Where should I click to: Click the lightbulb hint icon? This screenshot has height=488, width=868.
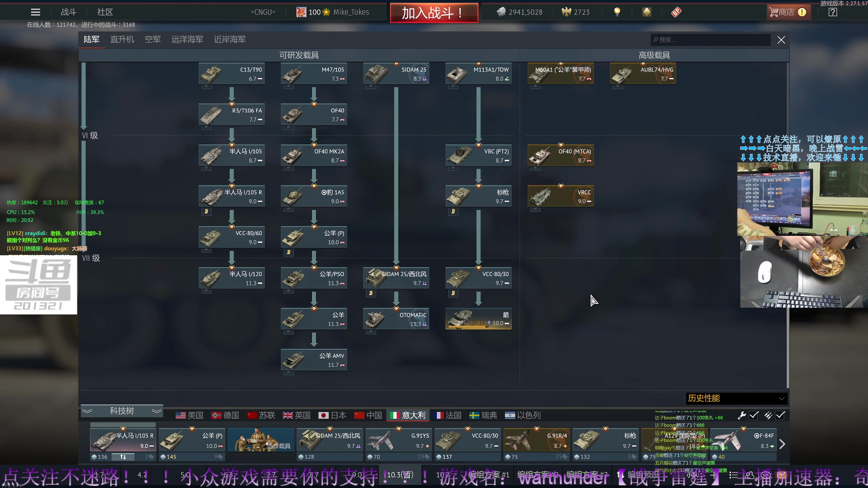click(x=617, y=12)
